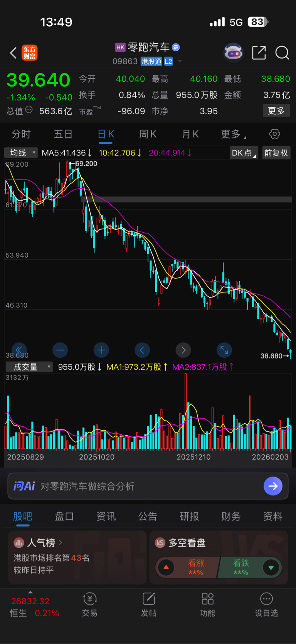Open 盘口 tab
Image resolution: width=296 pixels, height=644 pixels.
tap(64, 516)
